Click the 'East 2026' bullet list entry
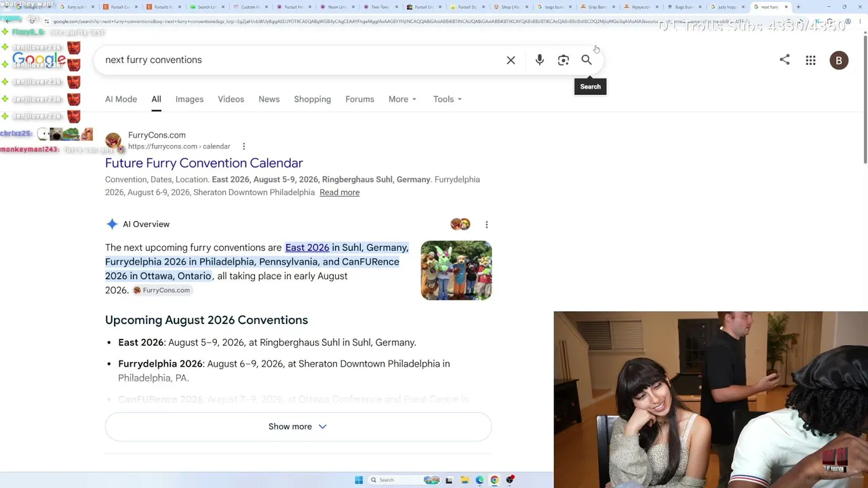 point(267,342)
